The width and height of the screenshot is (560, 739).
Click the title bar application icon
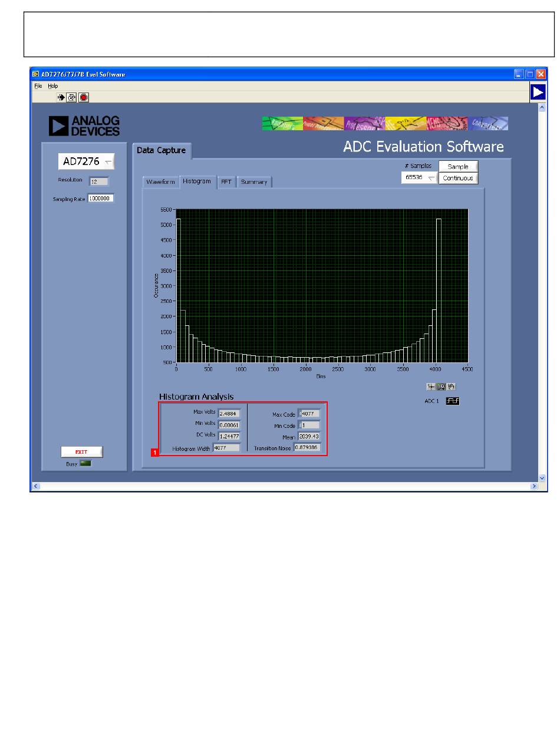[x=36, y=74]
